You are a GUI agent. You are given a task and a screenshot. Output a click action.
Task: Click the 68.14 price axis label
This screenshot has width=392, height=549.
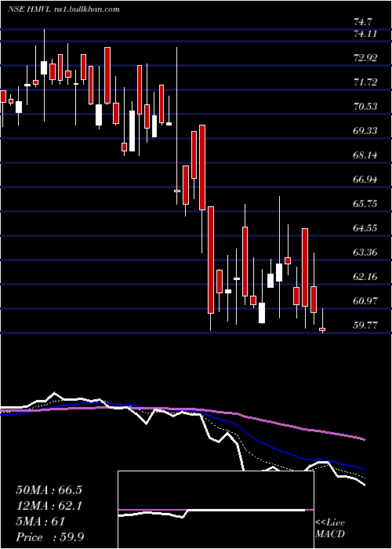(365, 155)
